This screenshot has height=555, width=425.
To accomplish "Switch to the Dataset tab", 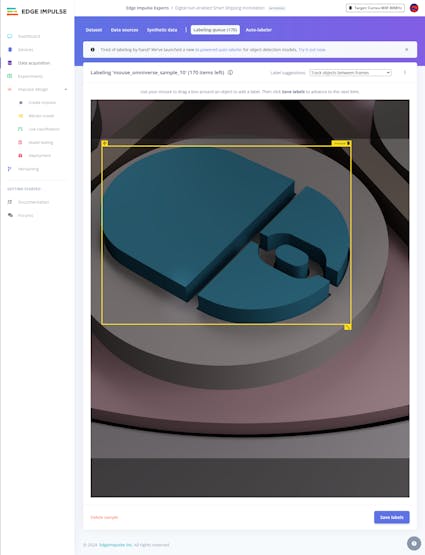I will point(94,30).
